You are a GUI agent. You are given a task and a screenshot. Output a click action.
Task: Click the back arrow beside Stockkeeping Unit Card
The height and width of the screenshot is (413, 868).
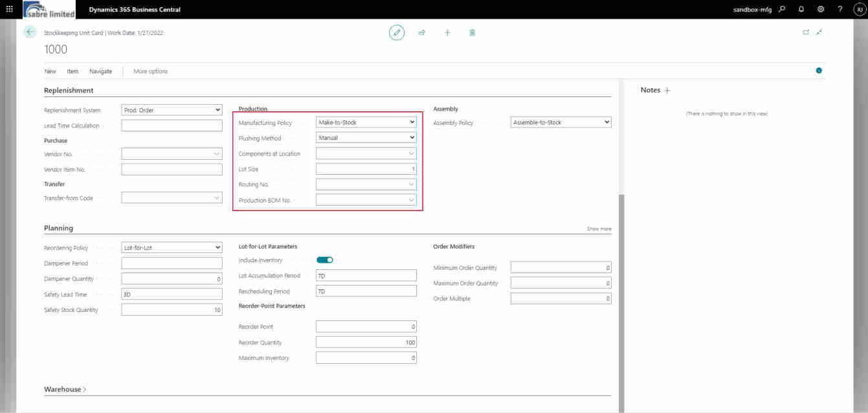point(29,32)
